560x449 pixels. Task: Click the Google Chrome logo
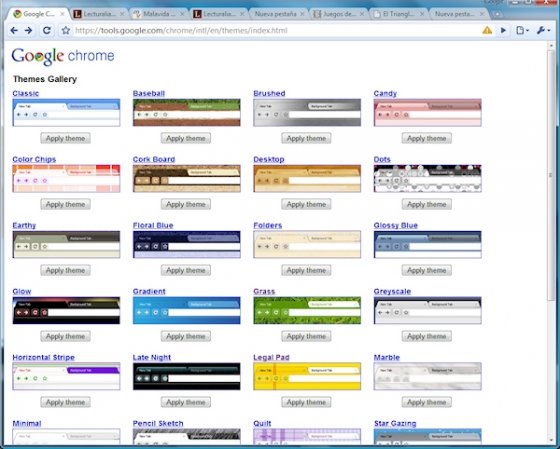pyautogui.click(x=63, y=56)
